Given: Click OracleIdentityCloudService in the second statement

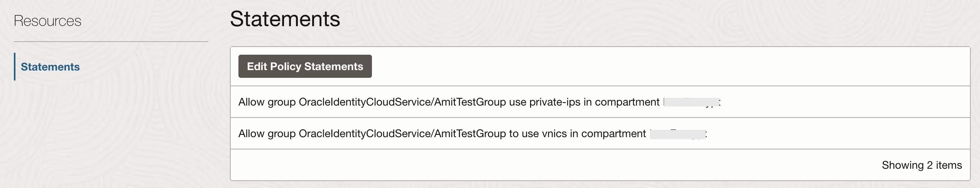Looking at the screenshot, I should [365, 134].
